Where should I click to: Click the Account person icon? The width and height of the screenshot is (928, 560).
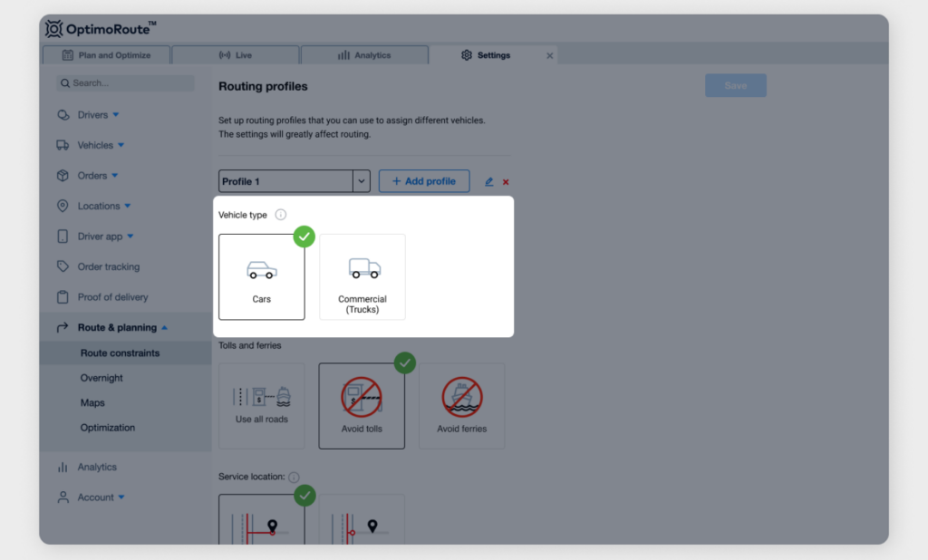click(63, 497)
